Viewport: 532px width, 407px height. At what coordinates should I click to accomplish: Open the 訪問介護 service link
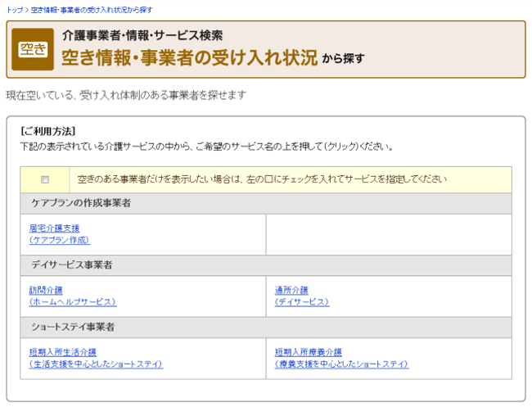(x=46, y=290)
